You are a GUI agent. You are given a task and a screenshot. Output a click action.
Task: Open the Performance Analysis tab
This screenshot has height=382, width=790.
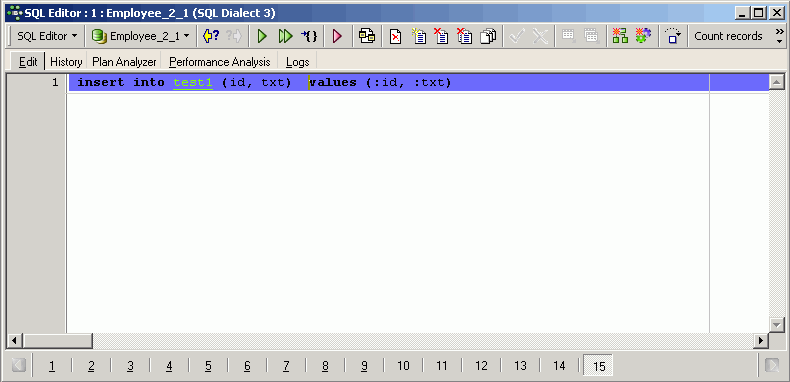[220, 62]
